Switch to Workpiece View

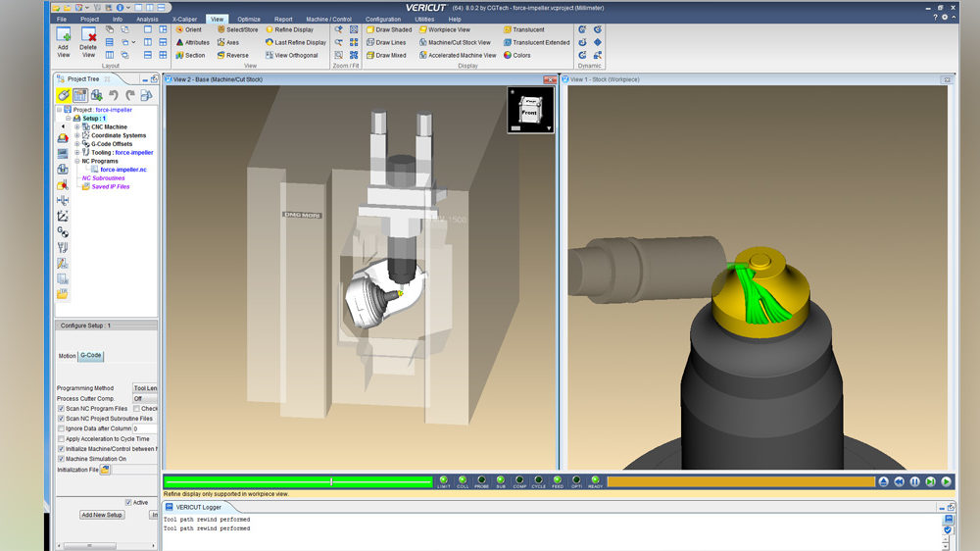point(444,29)
